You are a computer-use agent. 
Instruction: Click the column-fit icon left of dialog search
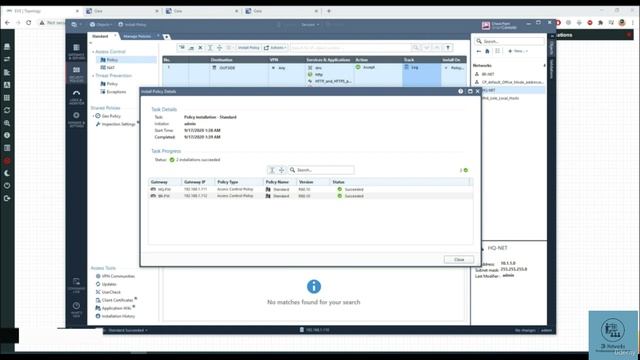point(272,170)
